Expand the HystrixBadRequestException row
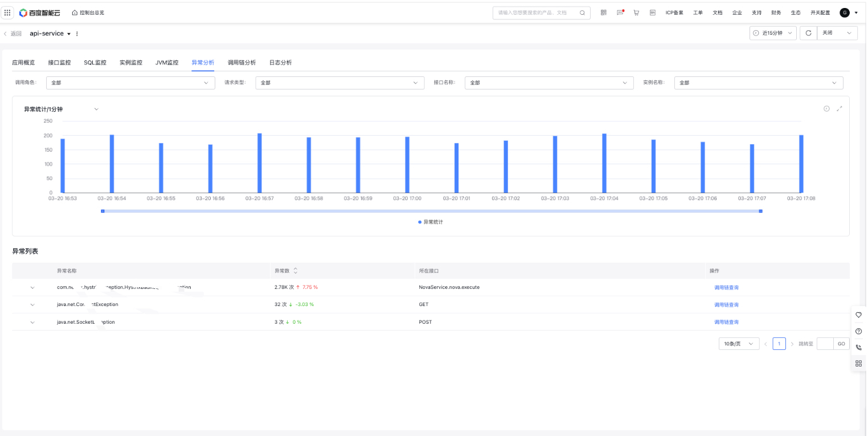The image size is (868, 436). click(x=32, y=287)
